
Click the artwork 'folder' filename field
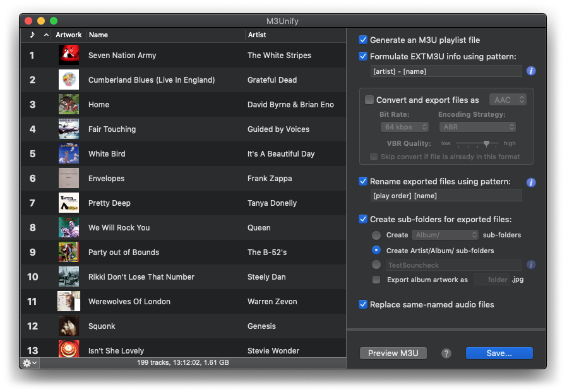click(x=492, y=280)
